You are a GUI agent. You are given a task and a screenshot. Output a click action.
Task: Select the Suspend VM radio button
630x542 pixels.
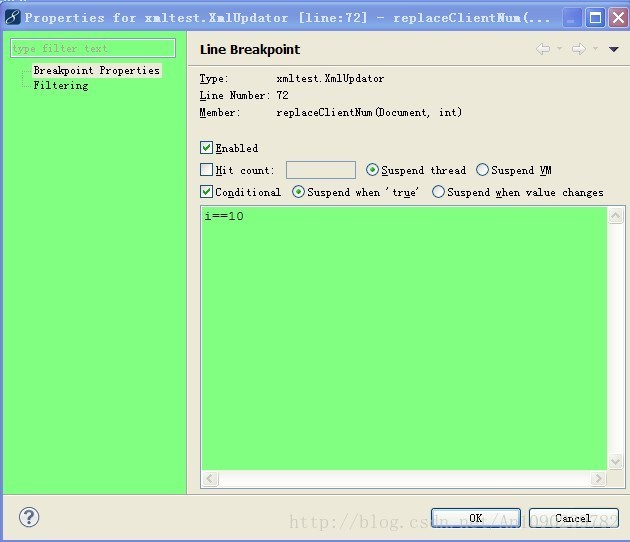[x=482, y=170]
